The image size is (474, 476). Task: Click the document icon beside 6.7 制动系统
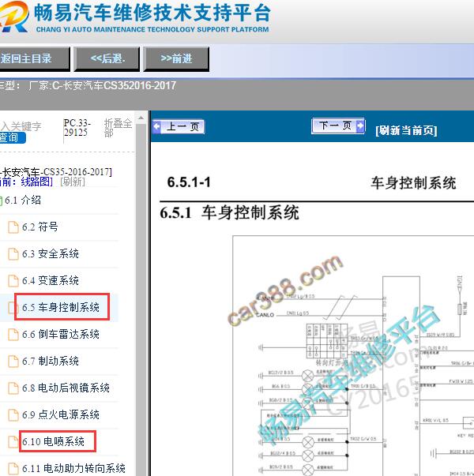tap(13, 362)
